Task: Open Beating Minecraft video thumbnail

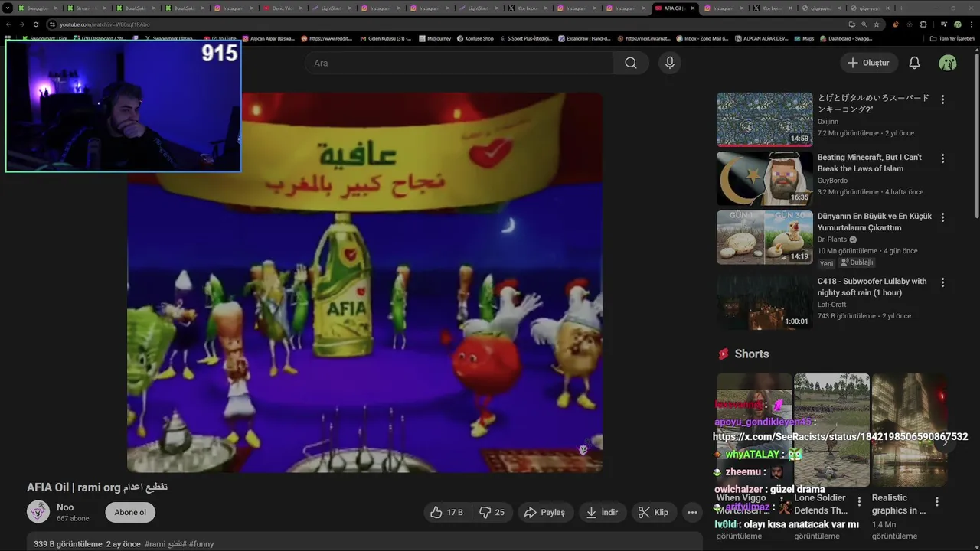Action: (x=764, y=178)
